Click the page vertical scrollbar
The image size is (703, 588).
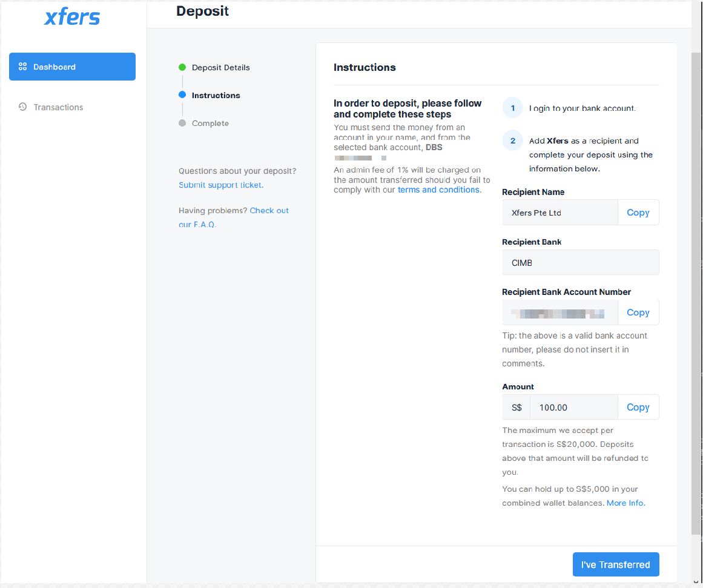pyautogui.click(x=696, y=293)
